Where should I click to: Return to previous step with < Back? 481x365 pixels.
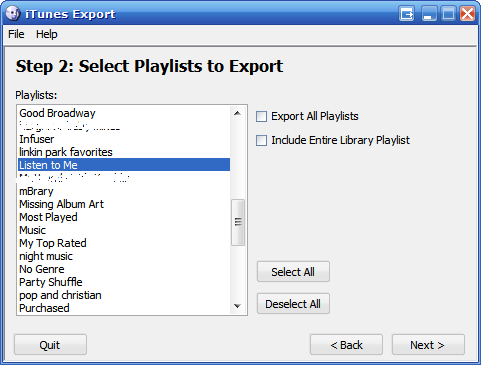click(346, 345)
